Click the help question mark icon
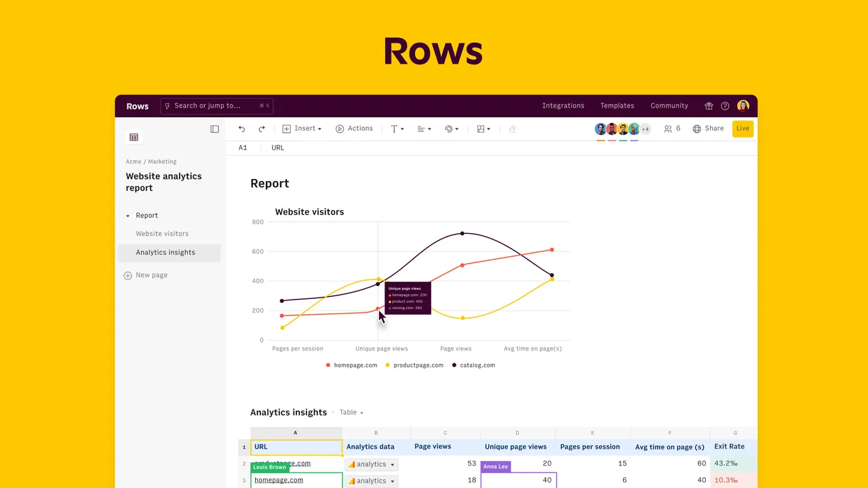 pos(725,106)
